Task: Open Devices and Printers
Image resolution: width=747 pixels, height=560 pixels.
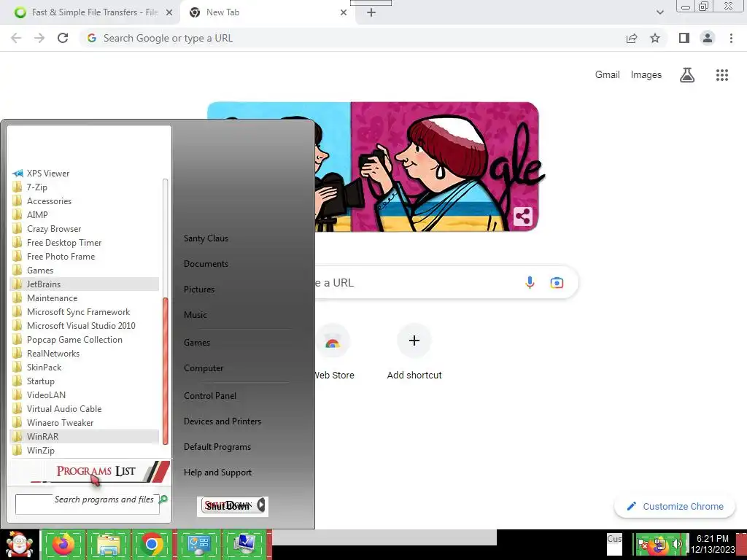Action: coord(222,421)
